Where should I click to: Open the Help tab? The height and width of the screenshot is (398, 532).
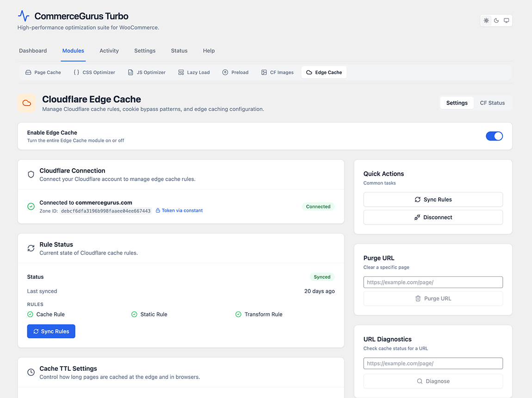pyautogui.click(x=209, y=50)
